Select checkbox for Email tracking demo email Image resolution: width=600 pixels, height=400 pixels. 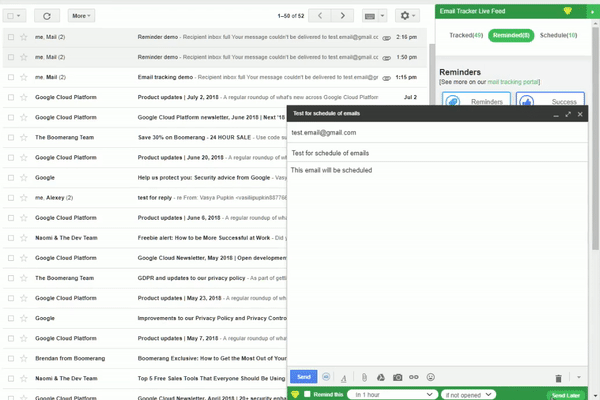click(11, 77)
